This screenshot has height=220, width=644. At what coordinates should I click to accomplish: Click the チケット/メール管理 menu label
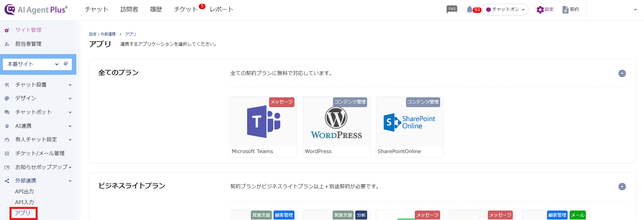tap(40, 153)
